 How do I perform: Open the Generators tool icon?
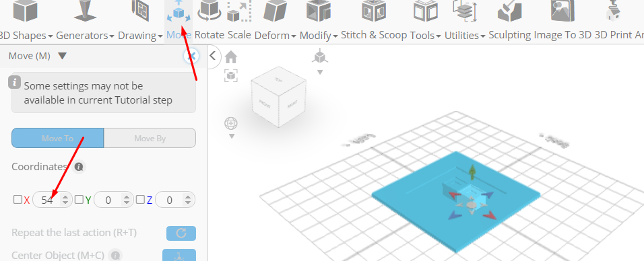tap(85, 11)
